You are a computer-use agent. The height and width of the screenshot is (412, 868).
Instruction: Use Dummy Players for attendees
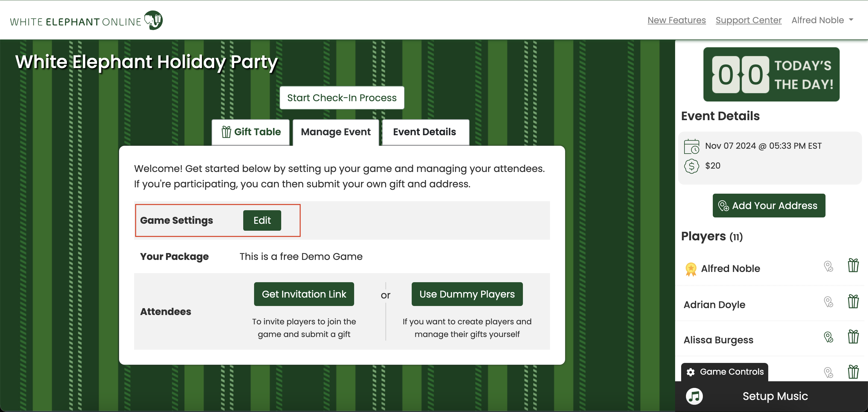pyautogui.click(x=467, y=294)
